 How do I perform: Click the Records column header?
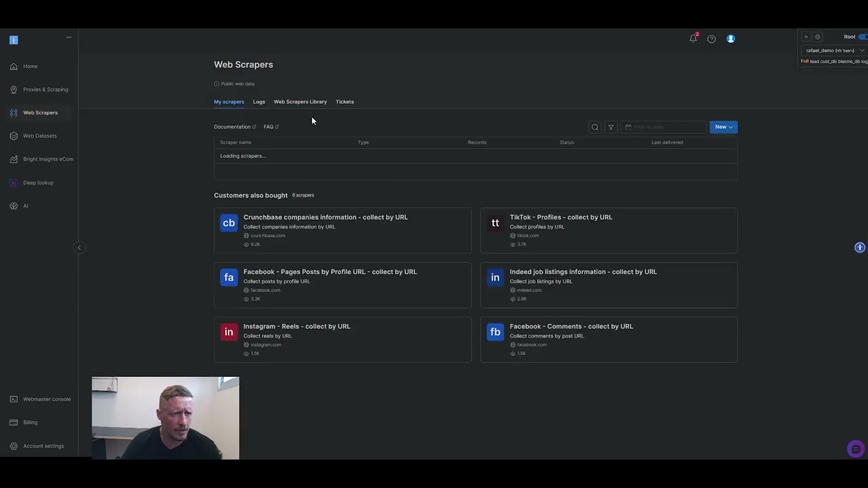tap(477, 142)
